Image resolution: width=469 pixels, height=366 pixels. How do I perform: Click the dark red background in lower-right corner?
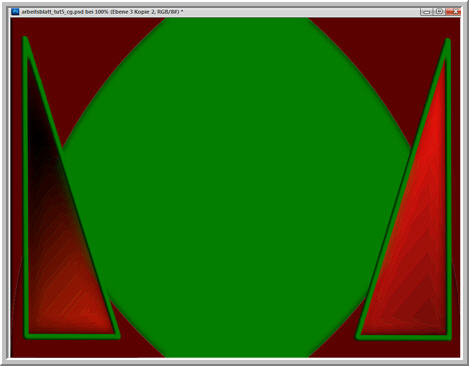(x=400, y=348)
